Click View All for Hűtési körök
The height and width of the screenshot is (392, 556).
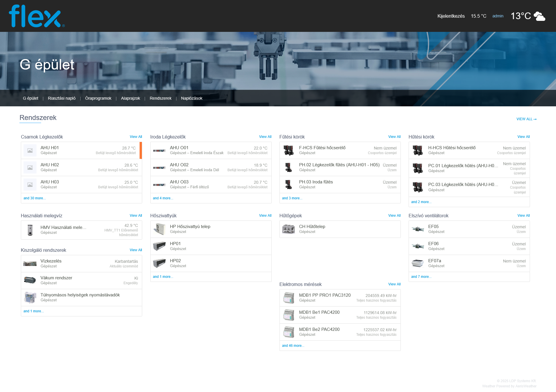pos(523,137)
